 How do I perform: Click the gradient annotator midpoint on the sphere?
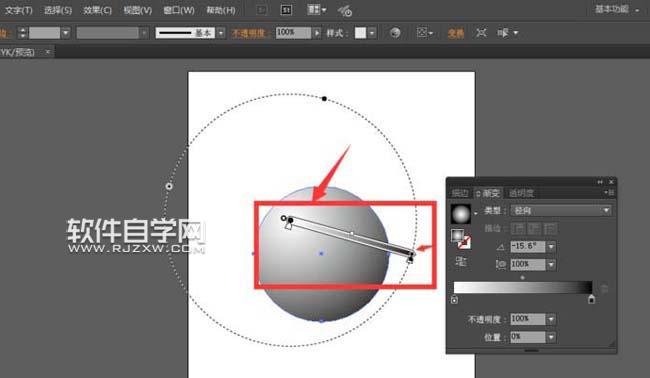pyautogui.click(x=352, y=234)
